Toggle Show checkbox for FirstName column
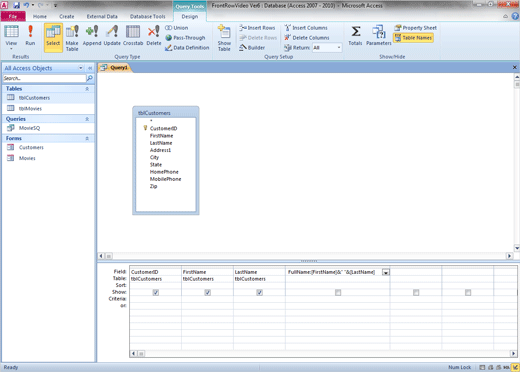 pos(208,292)
